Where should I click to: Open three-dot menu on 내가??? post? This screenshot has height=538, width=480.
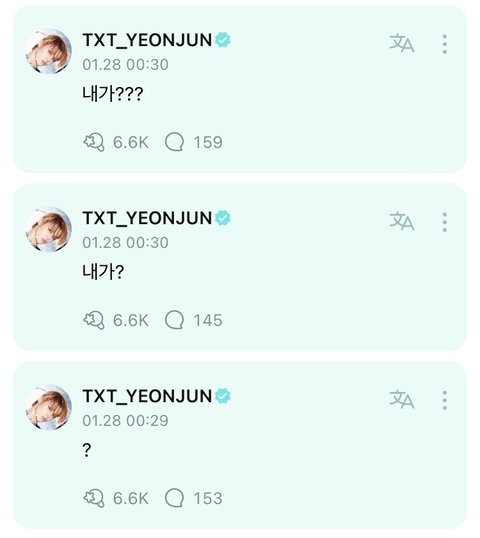click(444, 44)
